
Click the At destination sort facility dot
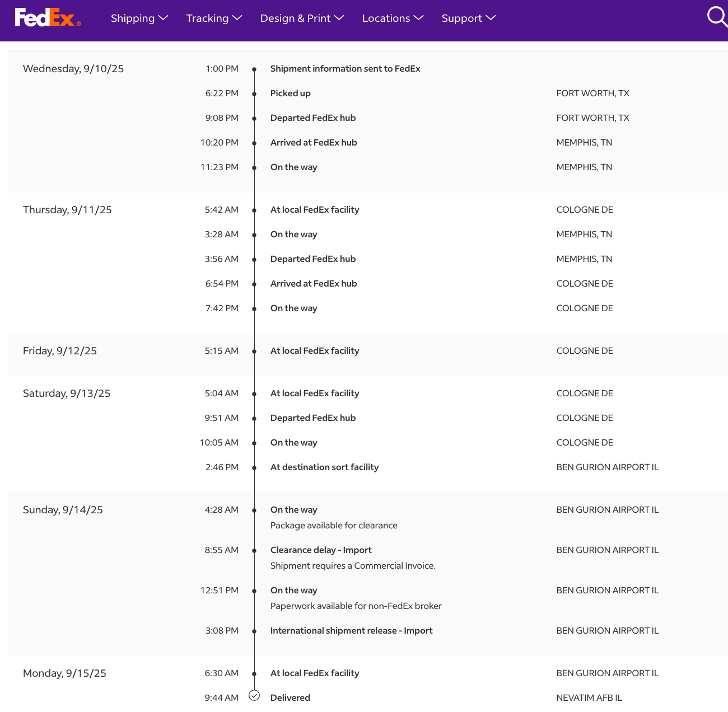(x=254, y=468)
